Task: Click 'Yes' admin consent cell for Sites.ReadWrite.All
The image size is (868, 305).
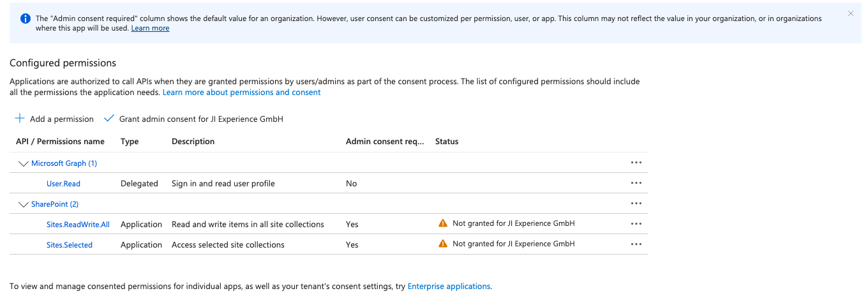Action: point(352,225)
